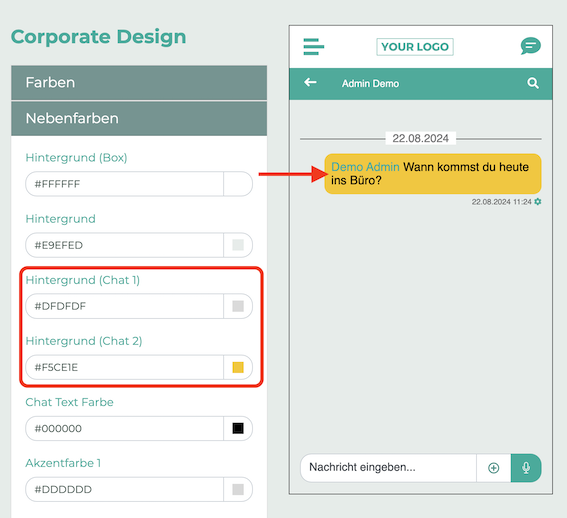Pick Hintergrund (Chat 1) gray swatch
This screenshot has height=518, width=567.
238,306
